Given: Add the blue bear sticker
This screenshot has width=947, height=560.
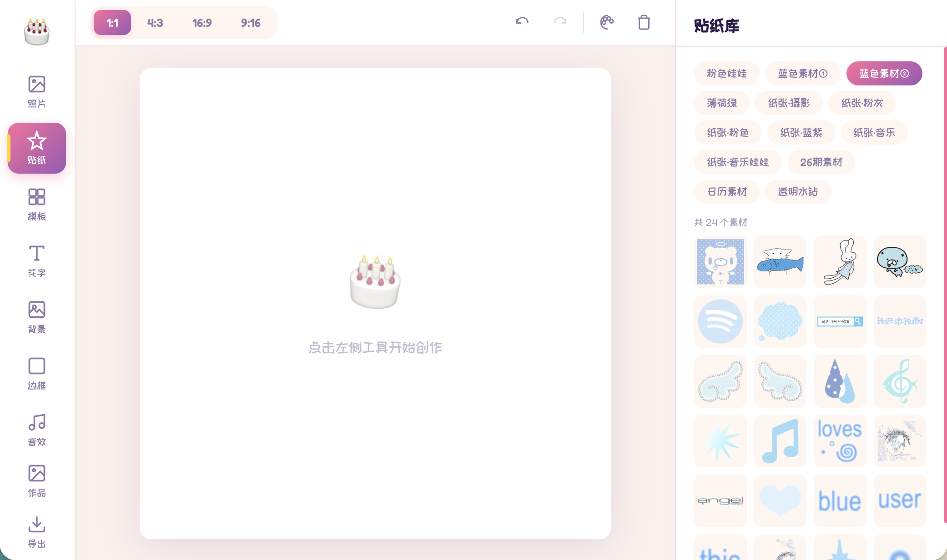Looking at the screenshot, I should point(720,262).
